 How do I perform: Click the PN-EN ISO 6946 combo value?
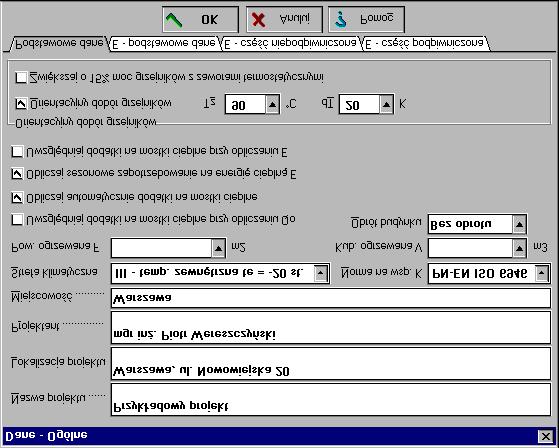pyautogui.click(x=482, y=274)
